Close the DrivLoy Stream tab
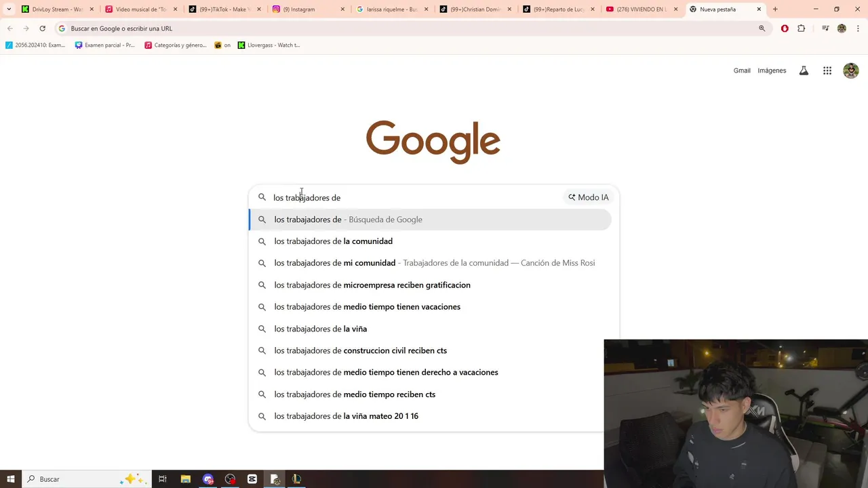Screen dimensions: 868x488 [92, 9]
